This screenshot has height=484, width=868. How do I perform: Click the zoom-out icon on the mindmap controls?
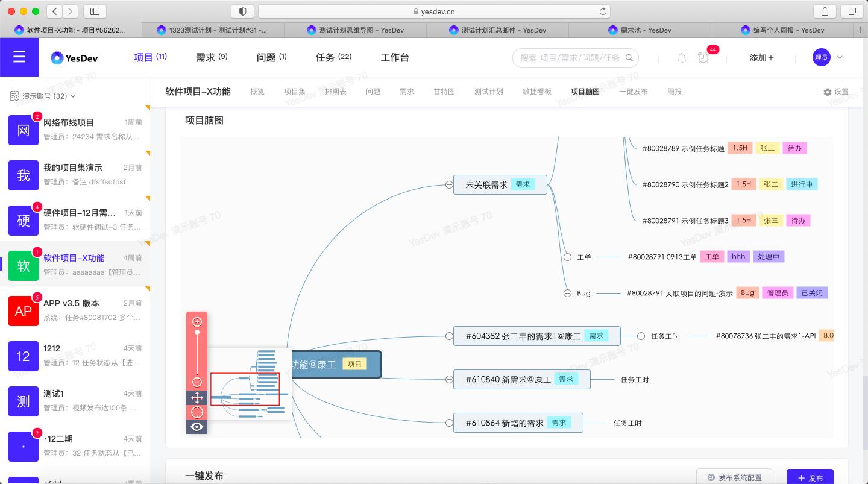point(197,382)
